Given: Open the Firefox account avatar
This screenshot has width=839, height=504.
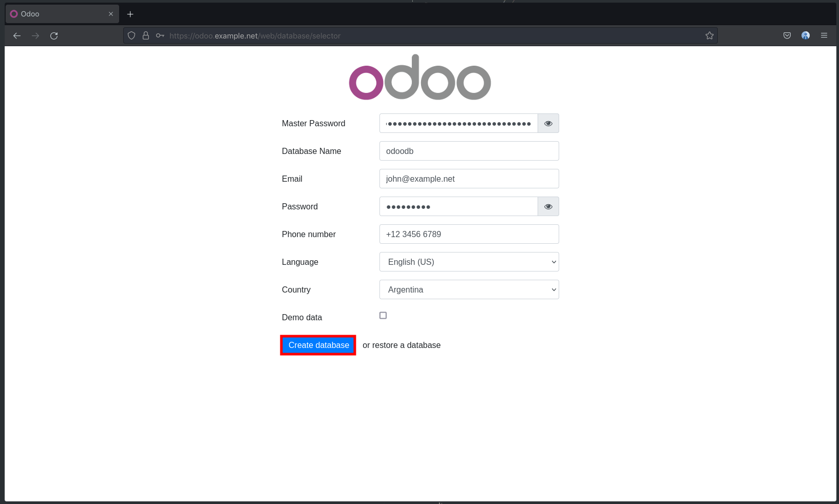Looking at the screenshot, I should point(806,36).
